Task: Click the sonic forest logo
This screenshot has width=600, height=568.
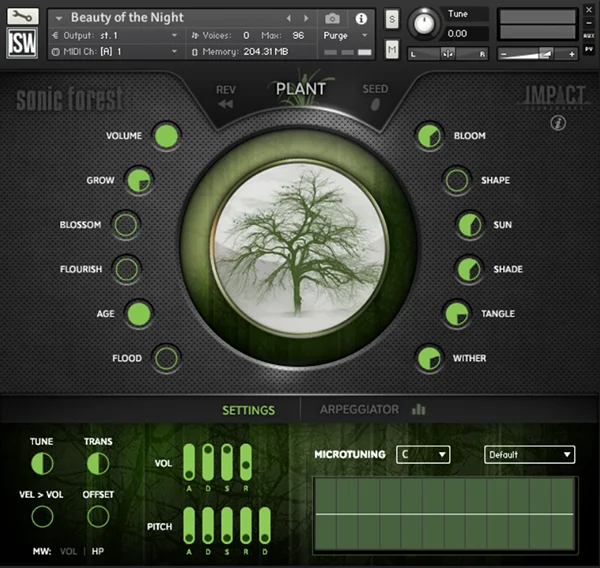Action: 69,99
